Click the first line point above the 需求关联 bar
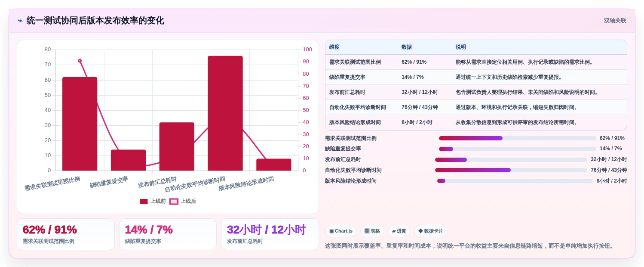The height and width of the screenshot is (267, 644). [x=80, y=61]
